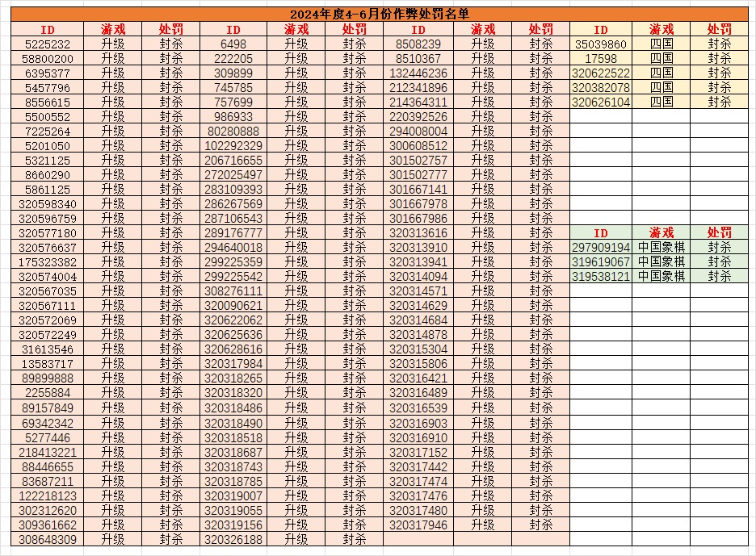Click the title cell 2024年度4-6月份作弊处罚名单
The height and width of the screenshot is (556, 756).
(x=380, y=14)
